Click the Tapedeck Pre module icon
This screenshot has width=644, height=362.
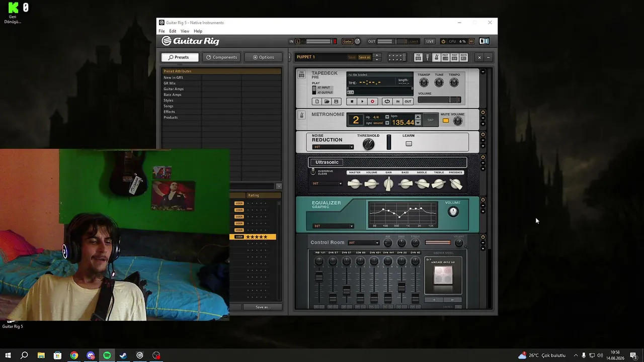point(301,74)
